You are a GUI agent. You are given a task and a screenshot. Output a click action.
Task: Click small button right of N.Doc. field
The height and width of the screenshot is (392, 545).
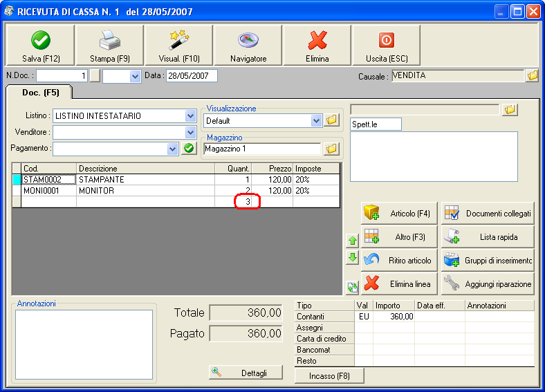pos(95,76)
